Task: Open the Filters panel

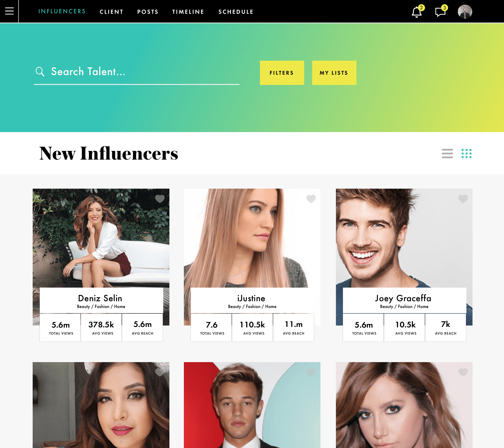Action: coord(282,73)
